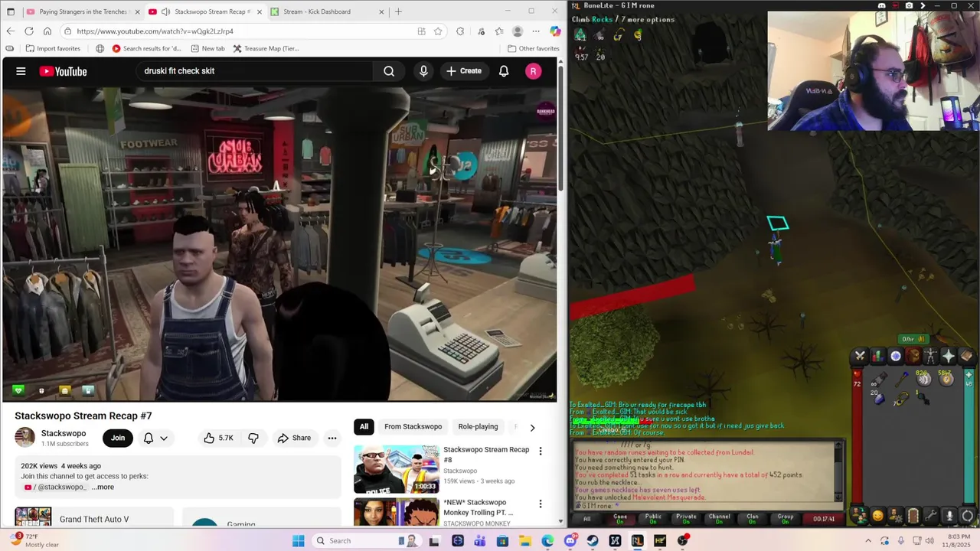
Task: Open the Emotes smiley tab in RuneLite
Action: [x=877, y=516]
